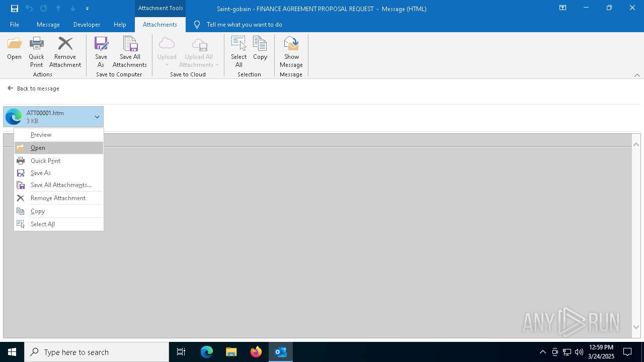This screenshot has height=362, width=644.
Task: Open the File tab
Action: [x=15, y=25]
